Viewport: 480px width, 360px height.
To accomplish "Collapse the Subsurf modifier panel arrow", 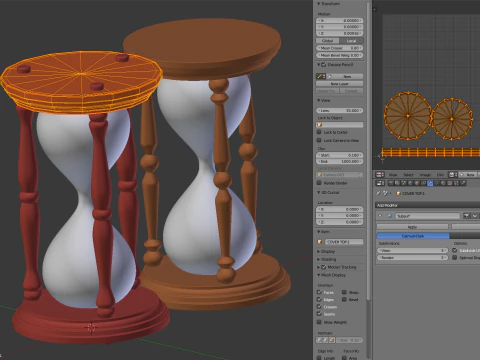I will pyautogui.click(x=380, y=216).
